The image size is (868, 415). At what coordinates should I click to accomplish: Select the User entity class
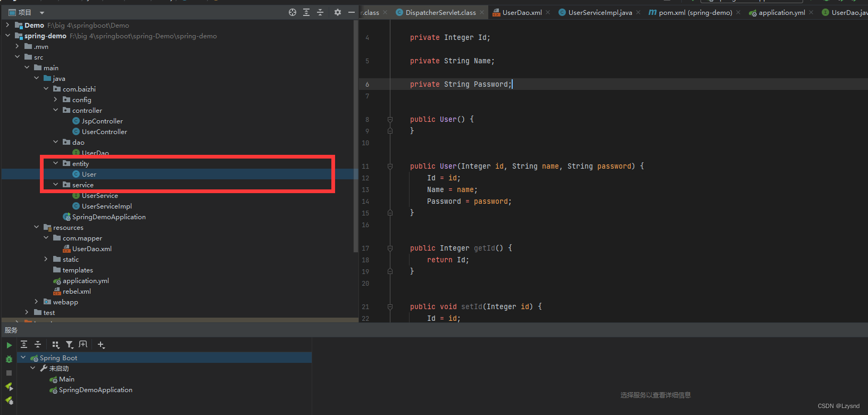tap(89, 175)
